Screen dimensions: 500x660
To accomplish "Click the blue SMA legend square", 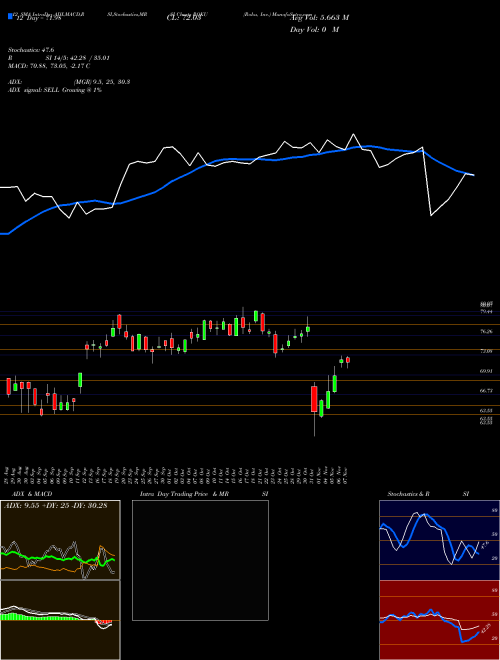I will coord(10,16).
